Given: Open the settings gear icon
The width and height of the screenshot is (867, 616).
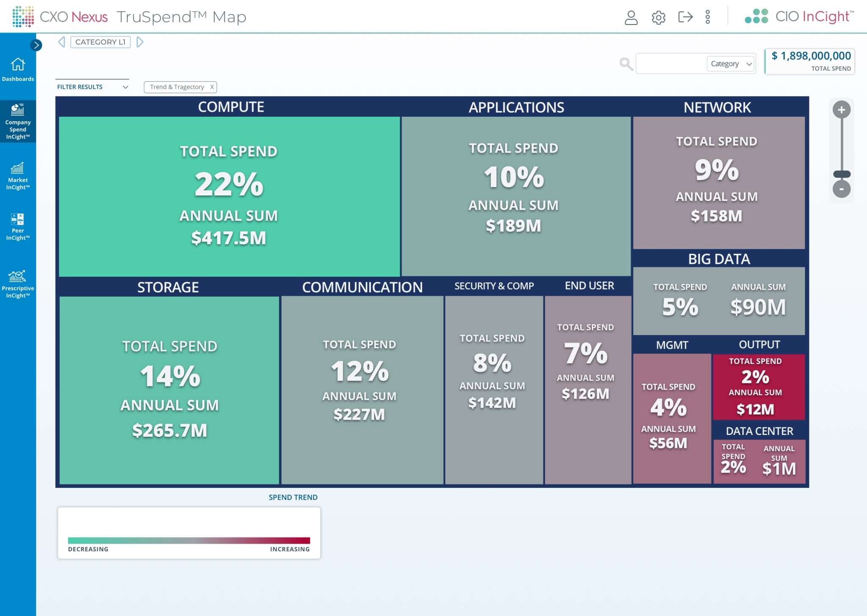Looking at the screenshot, I should point(658,17).
